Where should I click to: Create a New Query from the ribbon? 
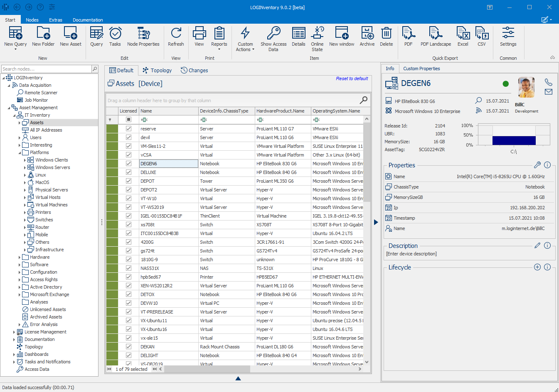(x=15, y=37)
